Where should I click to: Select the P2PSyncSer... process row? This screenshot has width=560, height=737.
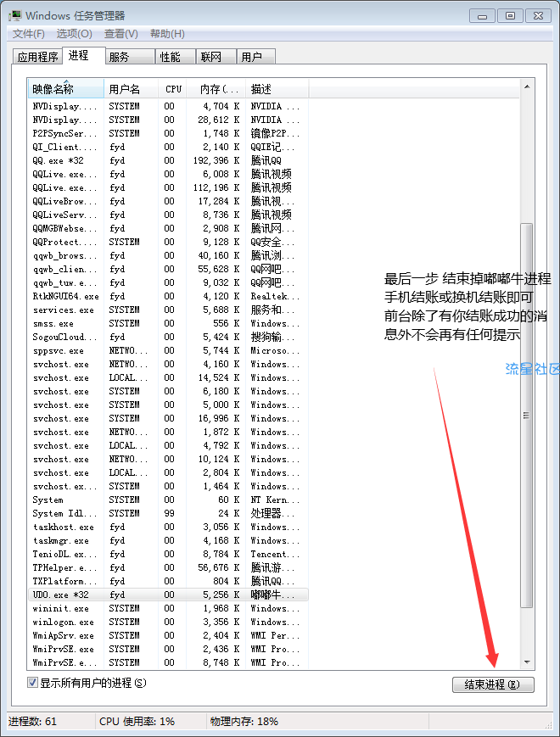click(168, 133)
